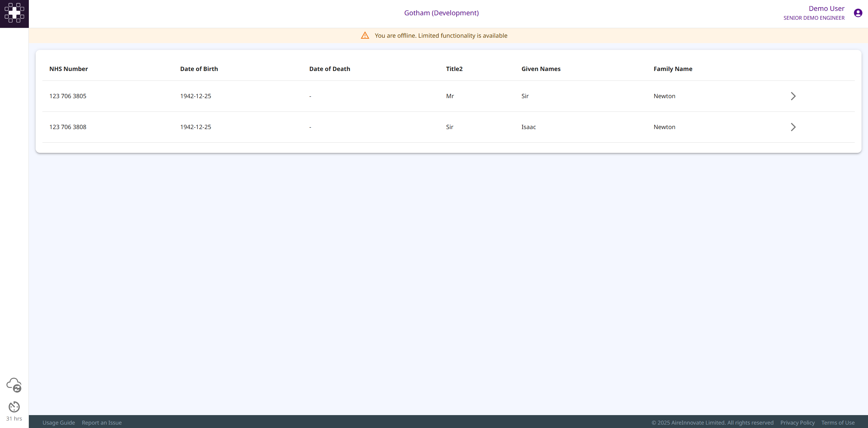Open the Terms of Use link

[x=838, y=422]
